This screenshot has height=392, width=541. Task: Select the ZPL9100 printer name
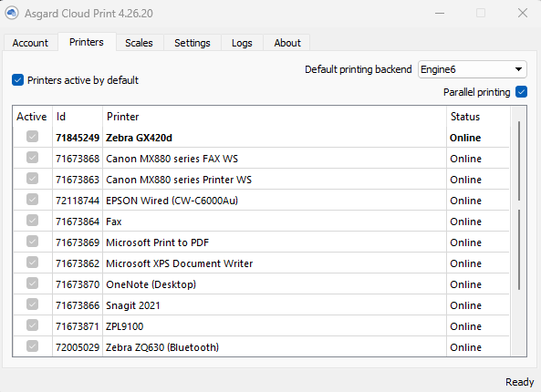coord(125,326)
